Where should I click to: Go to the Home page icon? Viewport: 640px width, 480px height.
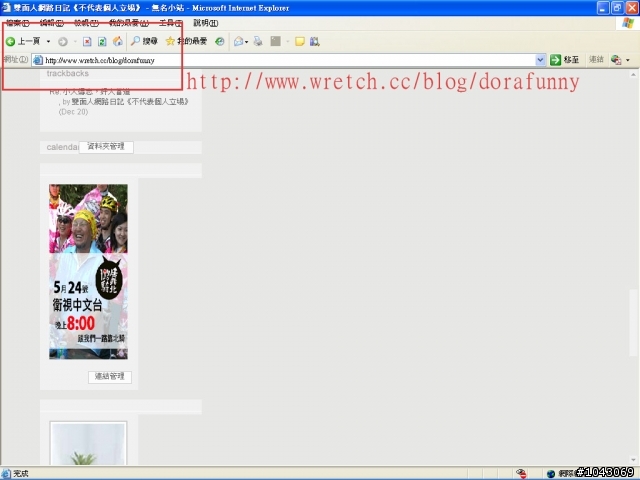(118, 41)
